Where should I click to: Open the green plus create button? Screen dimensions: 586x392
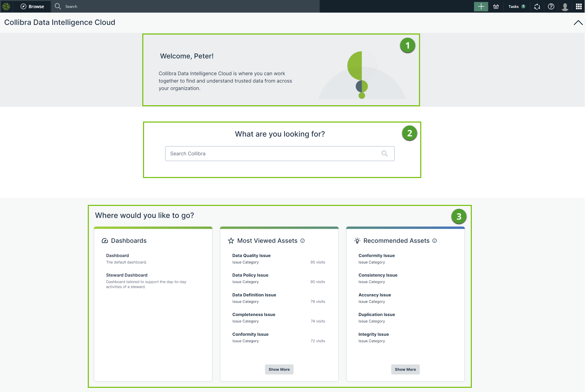pyautogui.click(x=481, y=6)
